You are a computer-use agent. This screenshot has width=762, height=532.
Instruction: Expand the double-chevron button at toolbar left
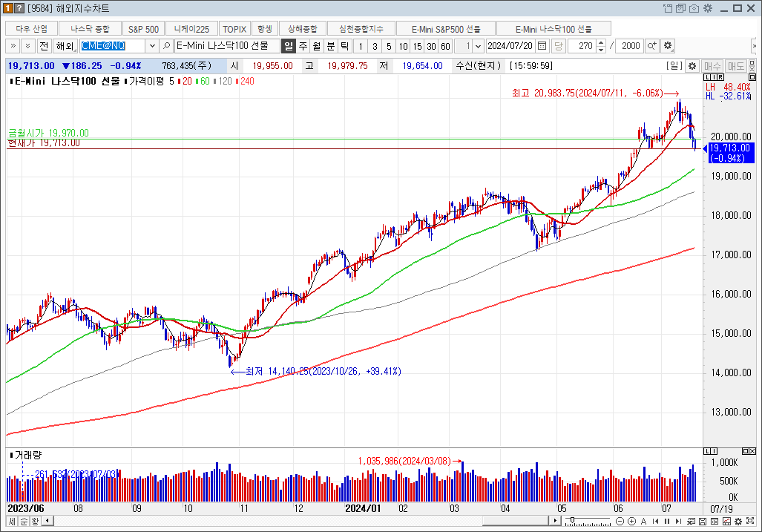[x=13, y=46]
